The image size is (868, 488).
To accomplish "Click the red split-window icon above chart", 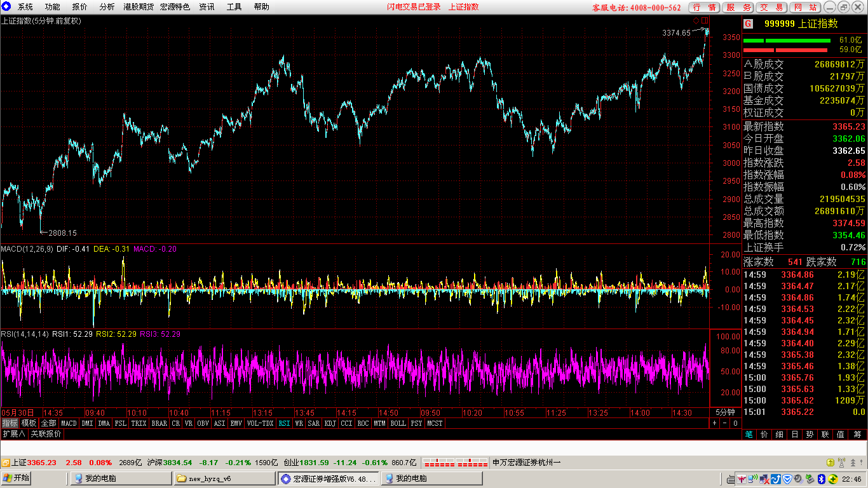I will coord(704,20).
